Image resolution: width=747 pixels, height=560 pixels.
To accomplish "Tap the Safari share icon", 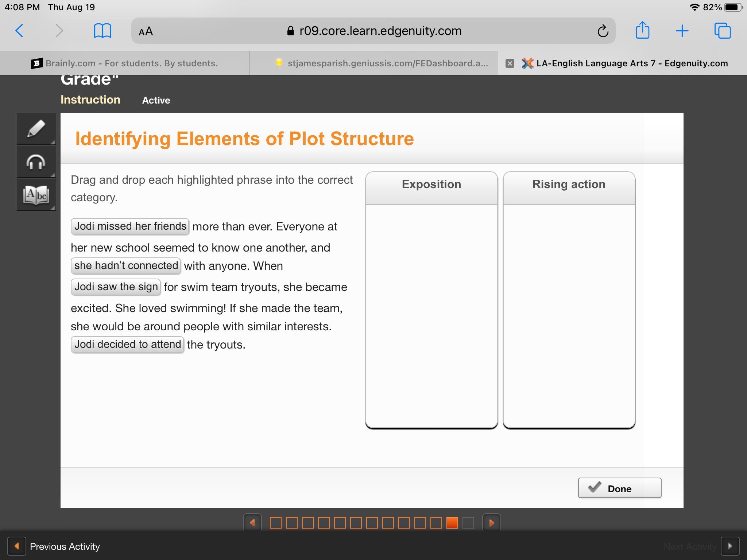I will [642, 30].
